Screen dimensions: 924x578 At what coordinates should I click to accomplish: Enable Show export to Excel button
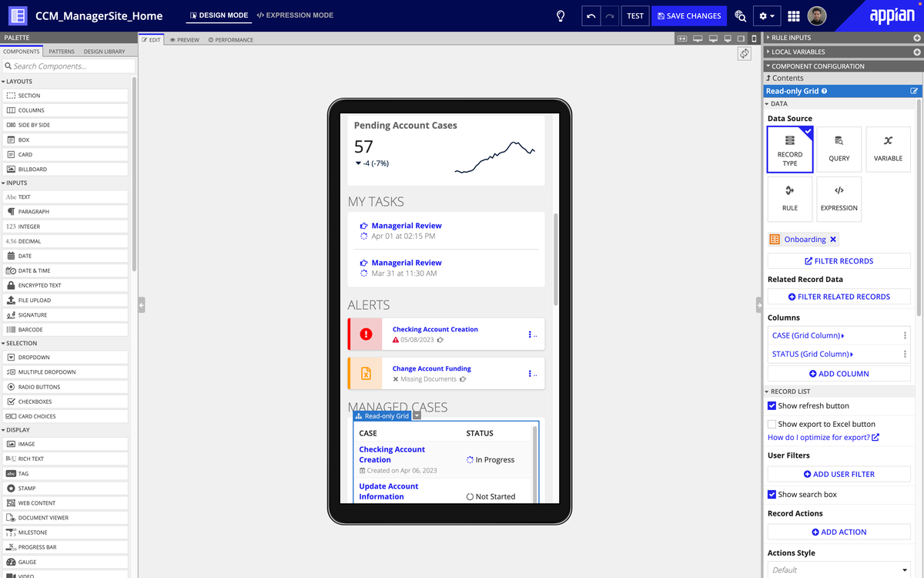pos(772,424)
